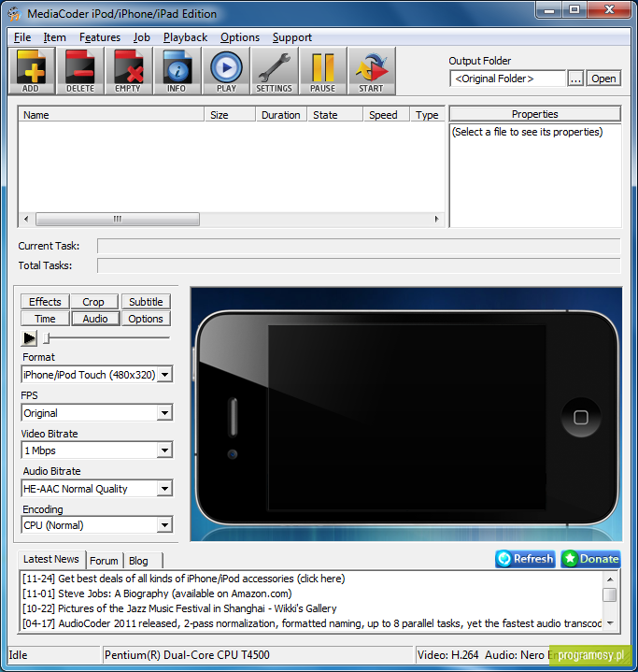Screen dimensions: 638x672
Task: Open the Jazz Music Festival in Shanghai news item
Action: (x=179, y=608)
